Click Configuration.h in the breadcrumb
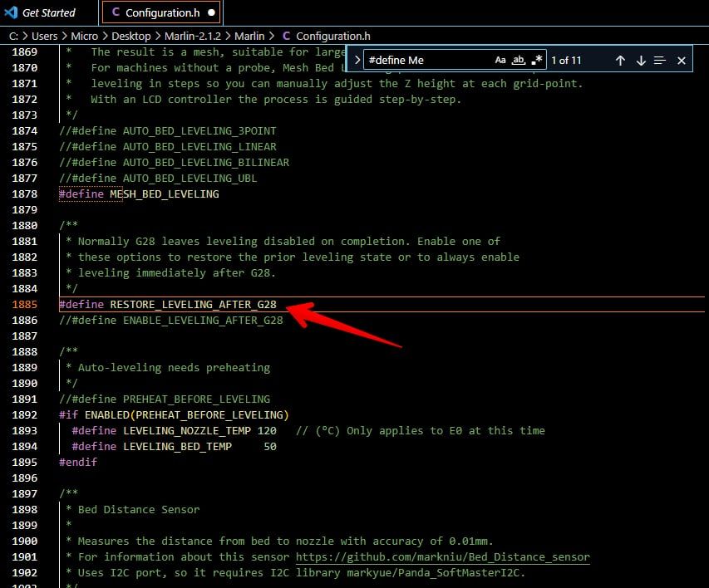This screenshot has height=588, width=709. [x=332, y=36]
